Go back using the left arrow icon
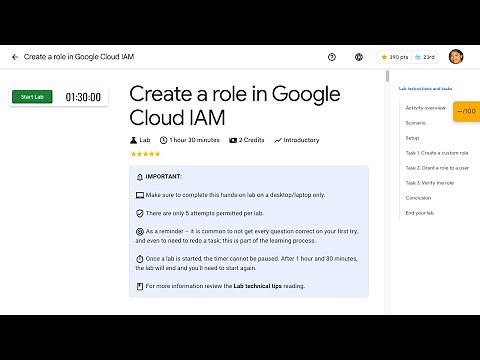480x360 pixels. [x=15, y=57]
